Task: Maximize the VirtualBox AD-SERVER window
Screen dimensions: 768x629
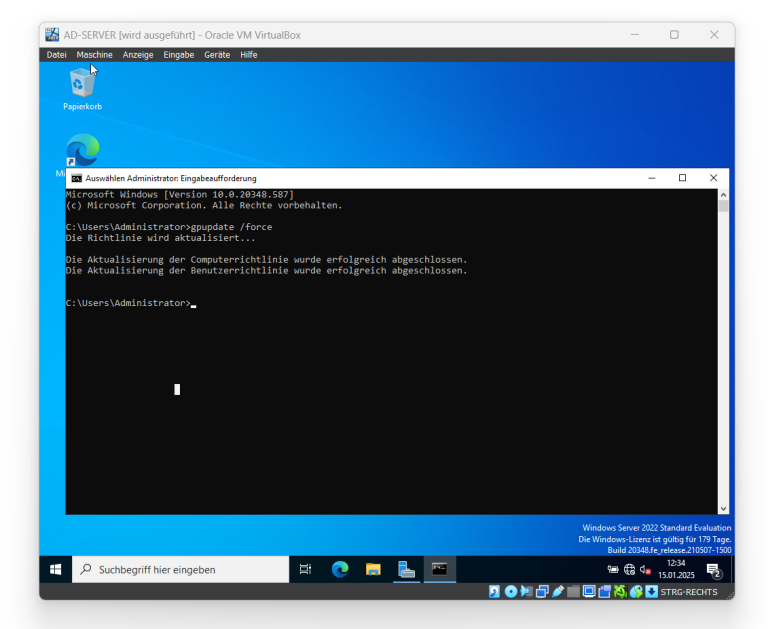Action: [674, 35]
